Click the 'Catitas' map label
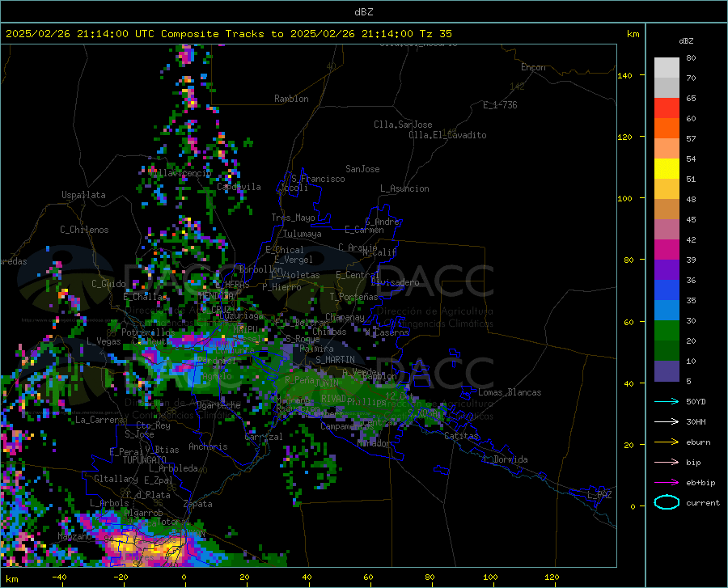 click(461, 436)
